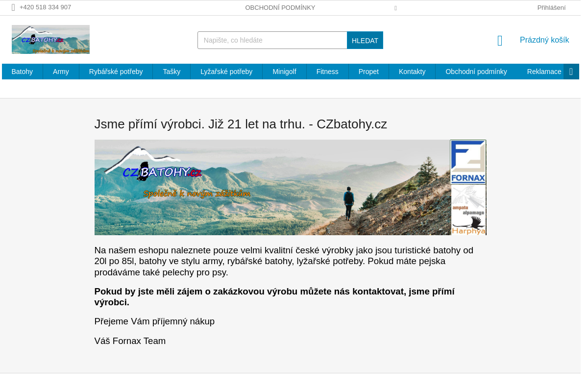Click the Fornax logo beside the banner
Viewport: 588px width, 392px height.
467,162
